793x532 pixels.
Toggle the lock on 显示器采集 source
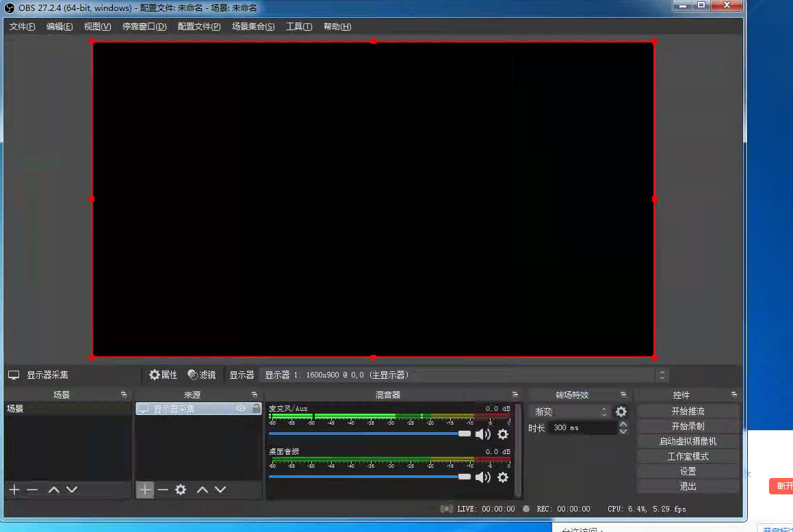pyautogui.click(x=256, y=408)
